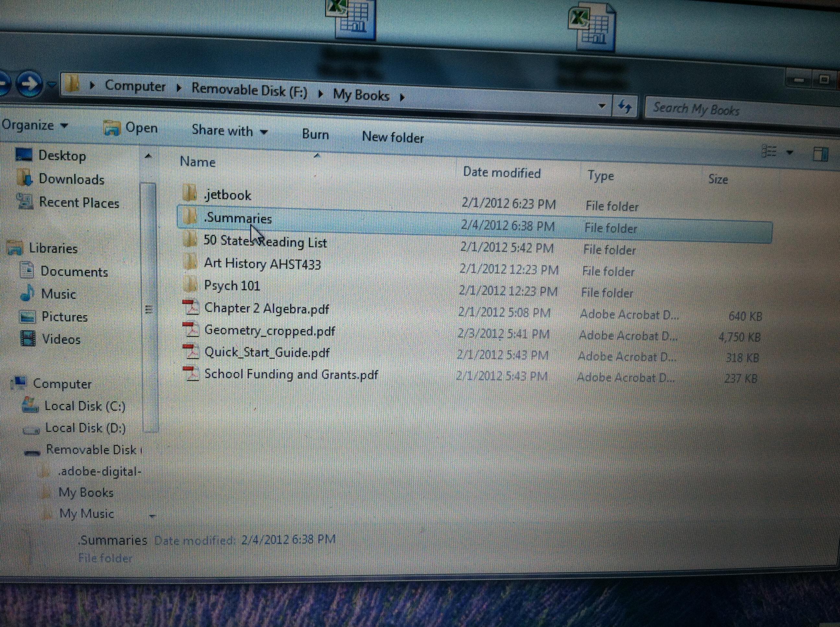Toggle the preview pane icon

[820, 155]
